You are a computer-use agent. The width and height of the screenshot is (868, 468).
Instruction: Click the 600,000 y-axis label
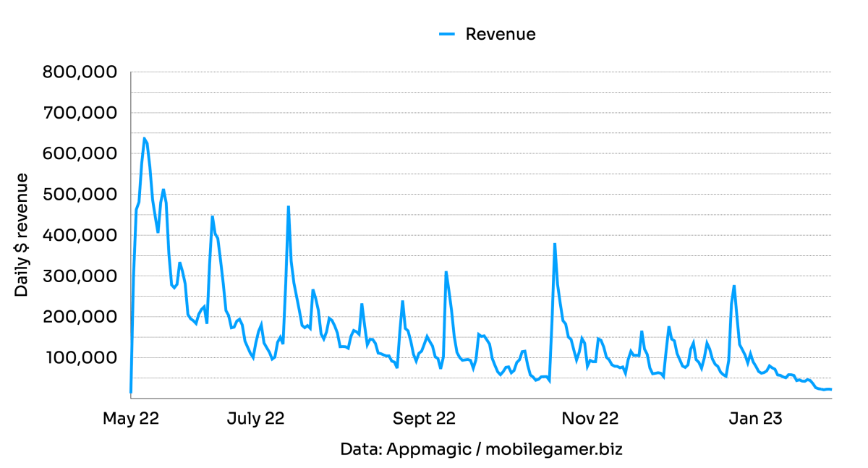[81, 153]
